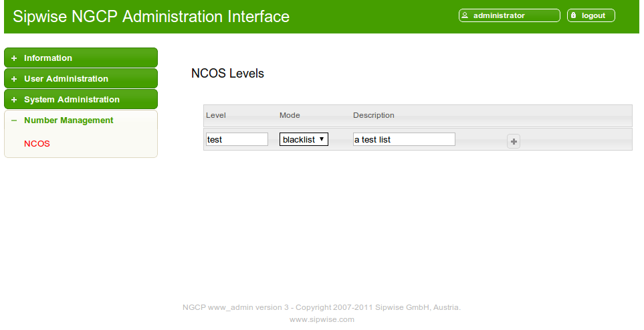Focus the Level input field containing test
This screenshot has width=644, height=330.
pos(237,139)
